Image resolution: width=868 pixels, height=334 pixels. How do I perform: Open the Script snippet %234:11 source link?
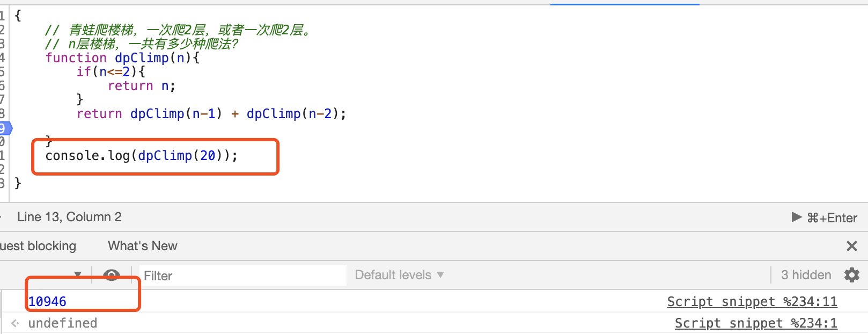752,302
